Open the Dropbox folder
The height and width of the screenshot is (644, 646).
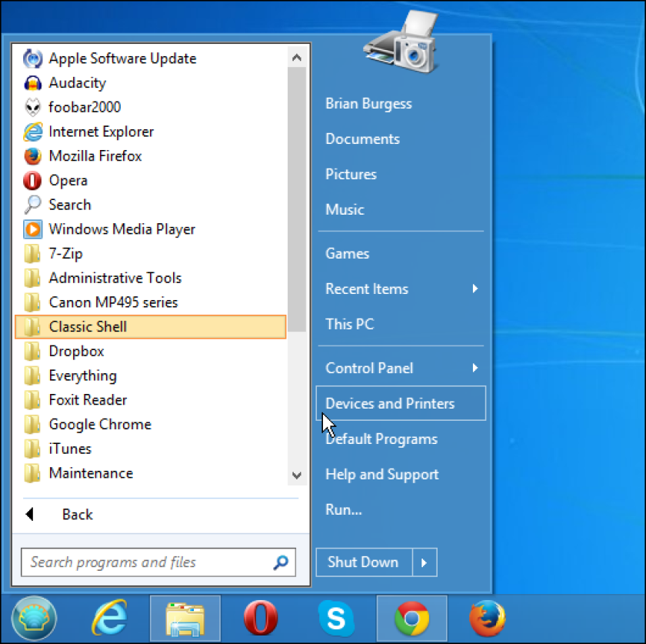[x=151, y=351]
